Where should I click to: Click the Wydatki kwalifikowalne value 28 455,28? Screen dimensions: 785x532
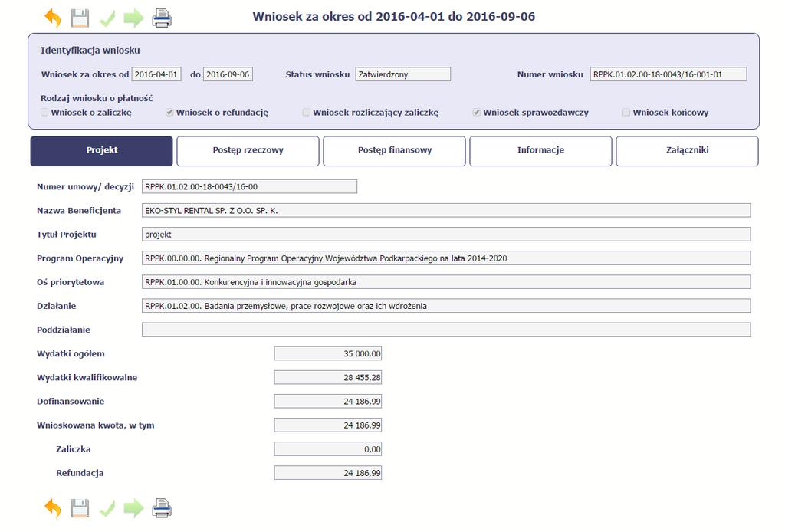pos(328,377)
